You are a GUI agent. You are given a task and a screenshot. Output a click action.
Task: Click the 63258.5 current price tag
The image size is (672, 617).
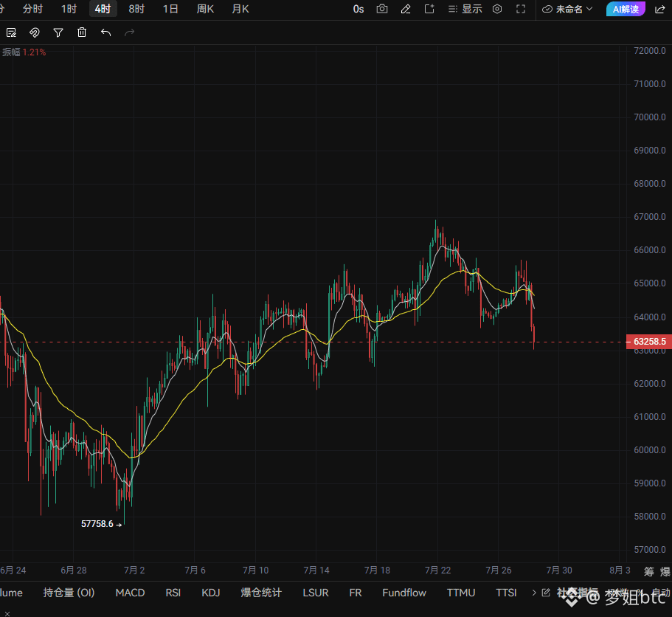[649, 342]
